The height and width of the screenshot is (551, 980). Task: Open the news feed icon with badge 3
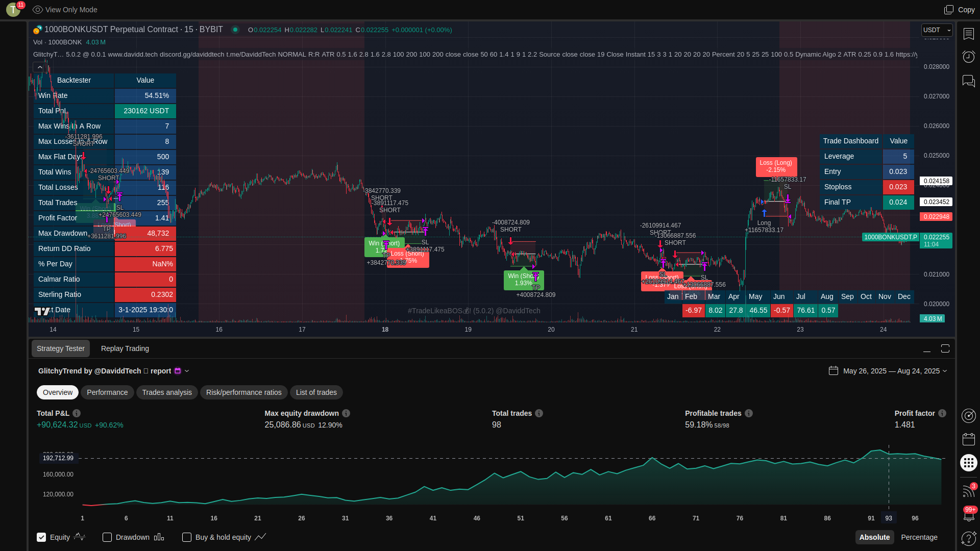click(969, 490)
